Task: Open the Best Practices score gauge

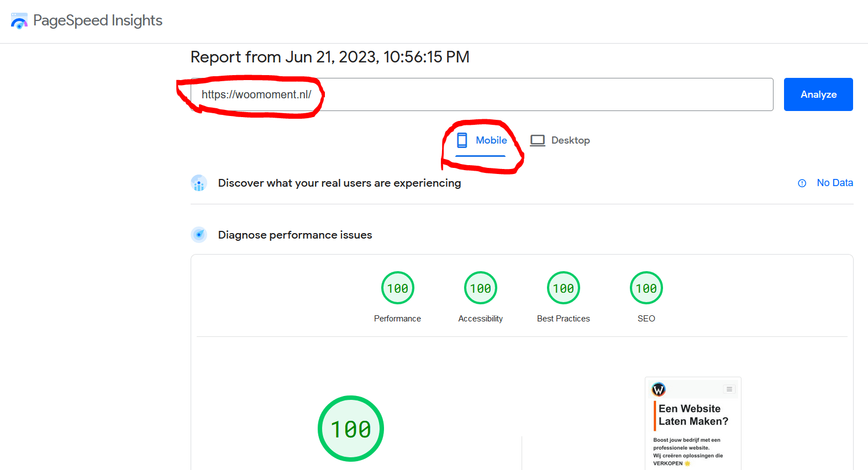Action: pyautogui.click(x=564, y=288)
